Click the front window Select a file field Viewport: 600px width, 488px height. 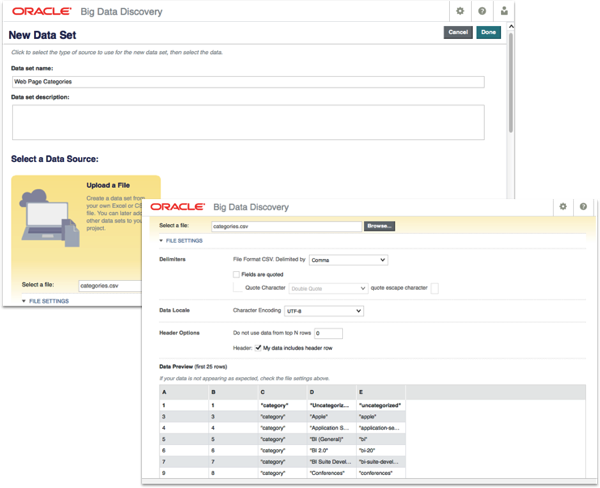click(x=286, y=227)
